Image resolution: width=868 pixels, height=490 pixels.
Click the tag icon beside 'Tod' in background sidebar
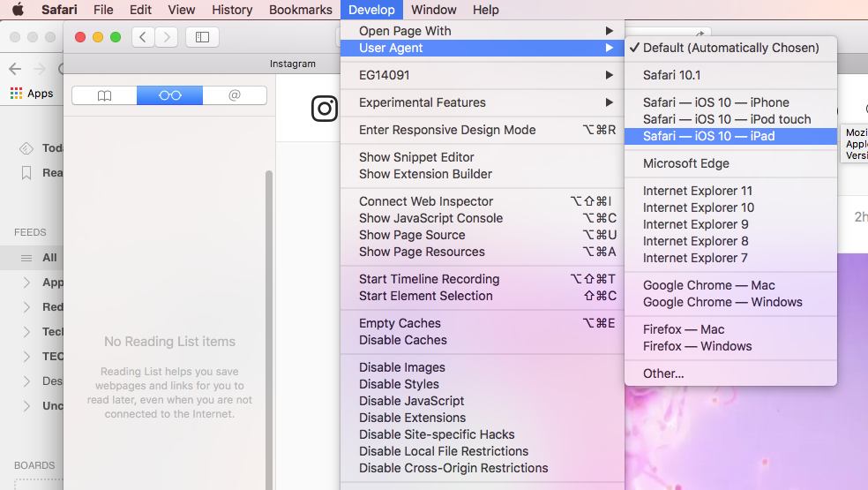(26, 148)
